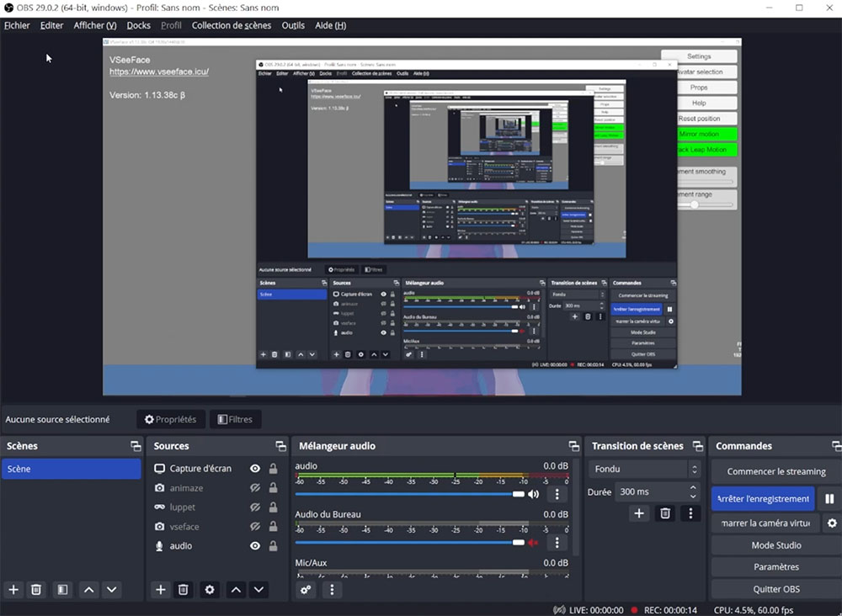This screenshot has width=842, height=616.
Task: Click Quitter OBS button
Action: click(776, 589)
